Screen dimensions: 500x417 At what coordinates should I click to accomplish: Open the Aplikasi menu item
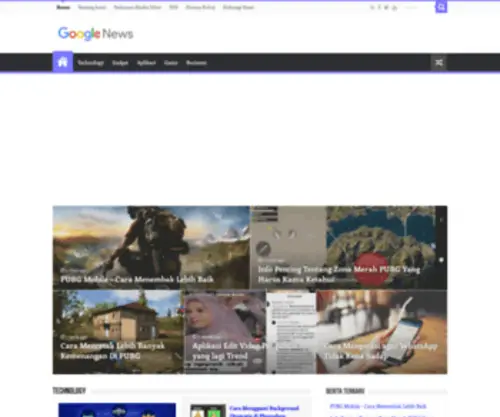pos(146,62)
